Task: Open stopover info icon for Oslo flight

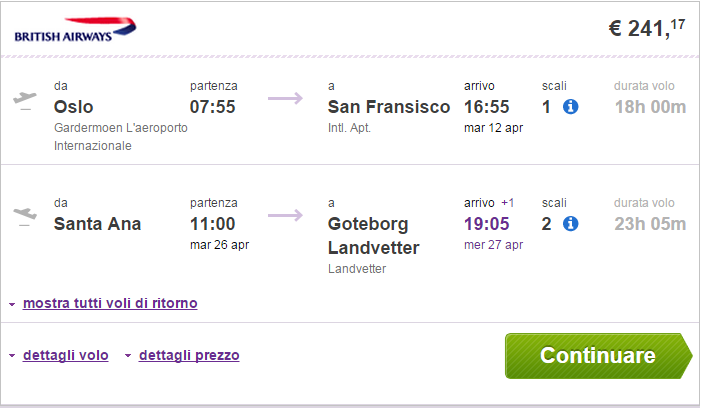Action: coord(570,107)
